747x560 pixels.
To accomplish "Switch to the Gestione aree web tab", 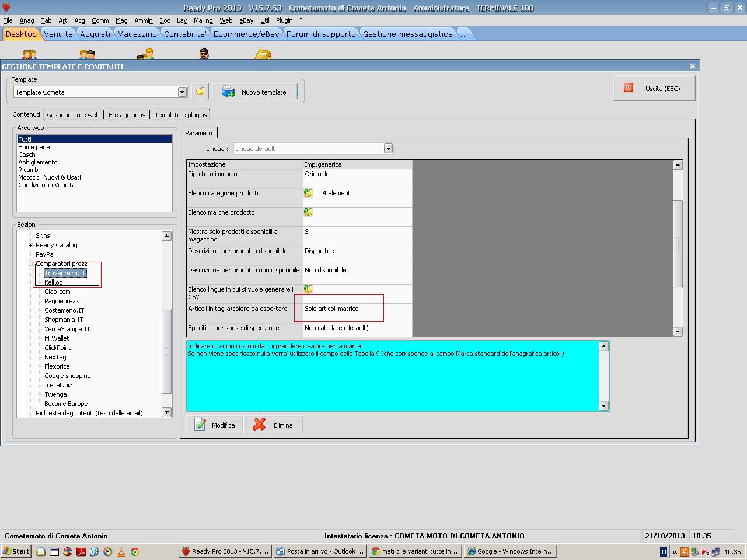I will [x=73, y=115].
